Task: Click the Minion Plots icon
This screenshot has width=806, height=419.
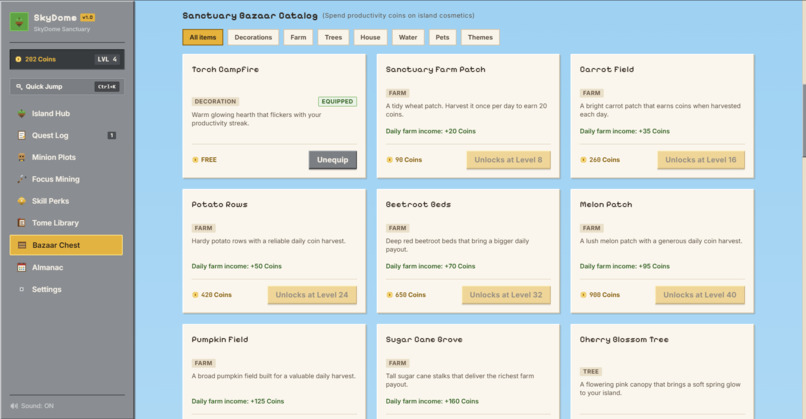Action: [22, 157]
